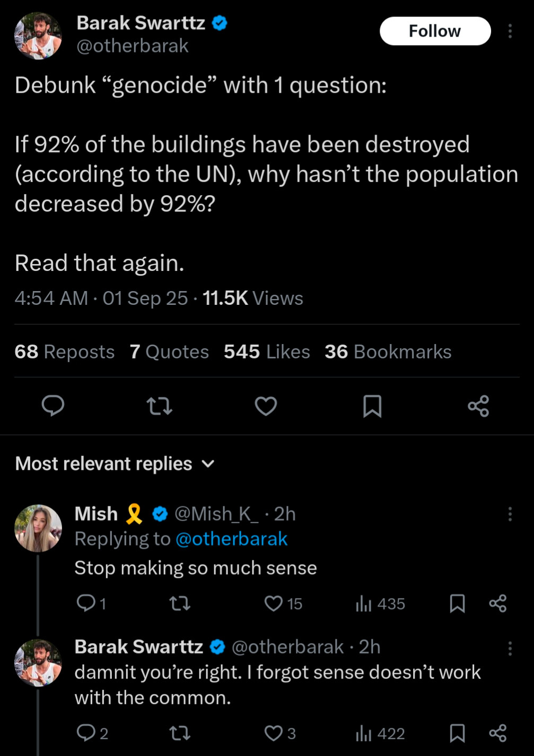The height and width of the screenshot is (756, 534).
Task: Bookmark Mish's reply
Action: tap(457, 603)
